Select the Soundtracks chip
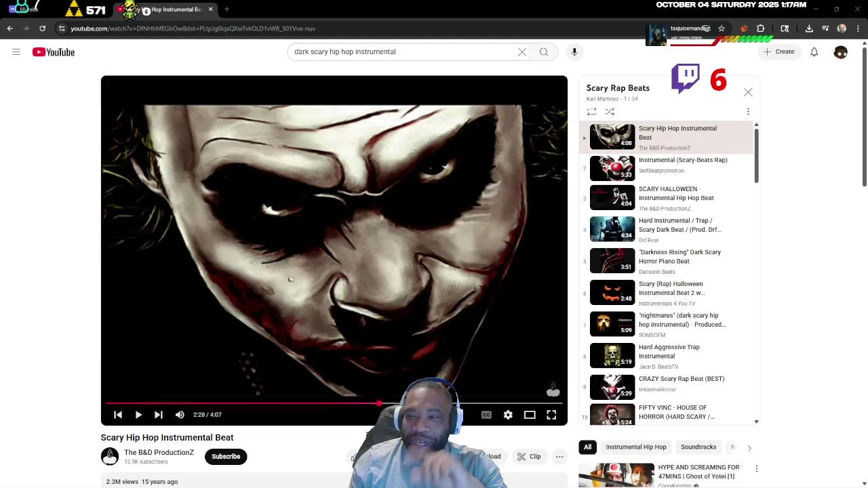The image size is (868, 488). tap(698, 447)
